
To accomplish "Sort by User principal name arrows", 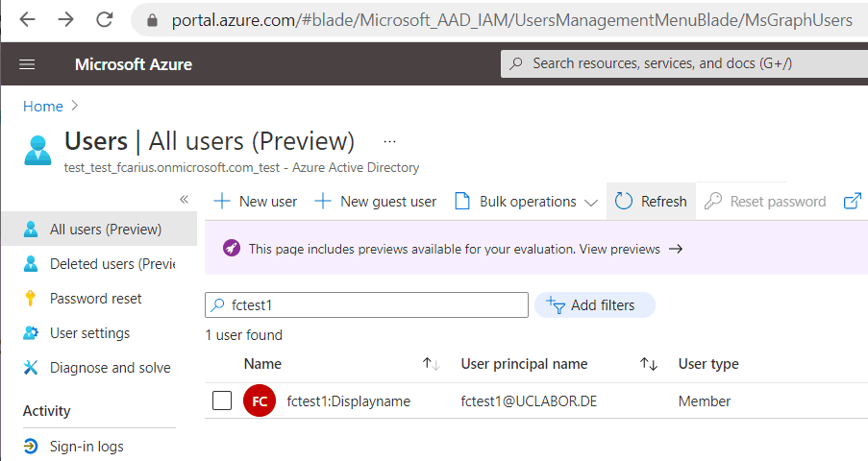I will [649, 364].
